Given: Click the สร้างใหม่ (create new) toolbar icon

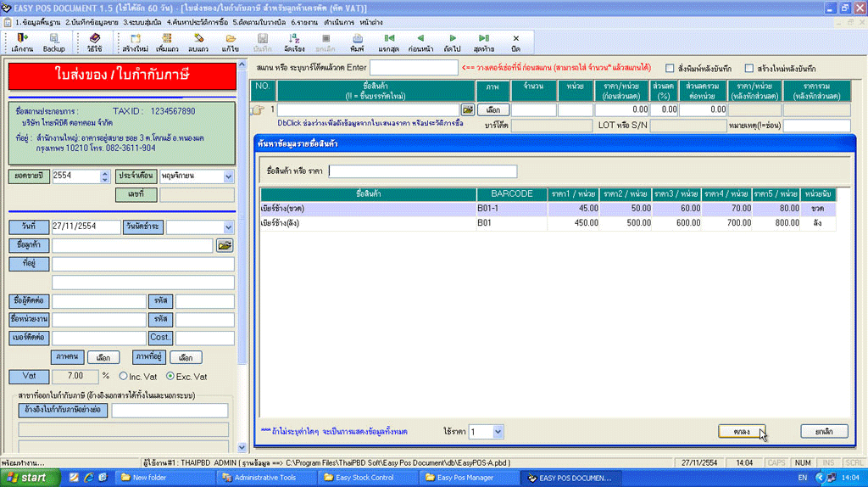Looking at the screenshot, I should click(x=135, y=42).
